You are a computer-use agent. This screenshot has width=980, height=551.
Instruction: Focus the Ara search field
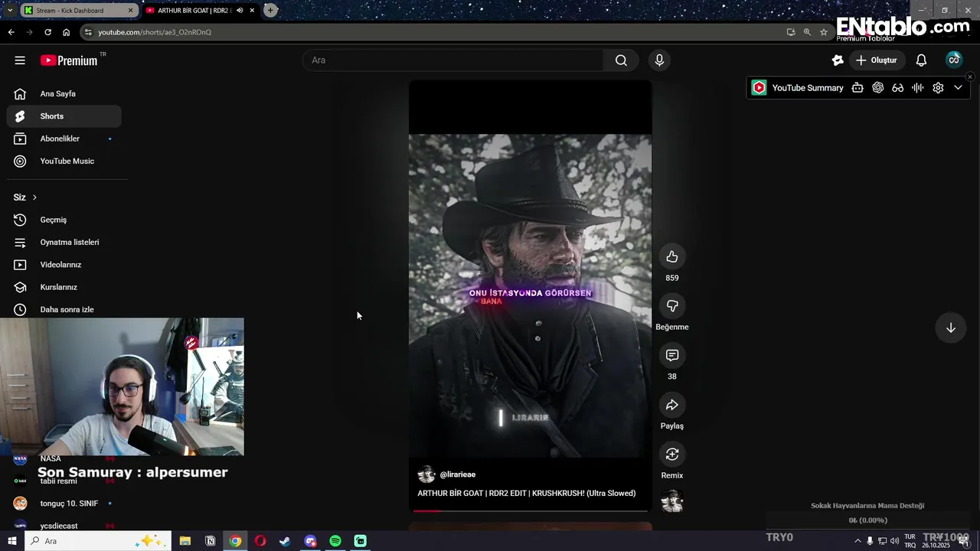(453, 60)
